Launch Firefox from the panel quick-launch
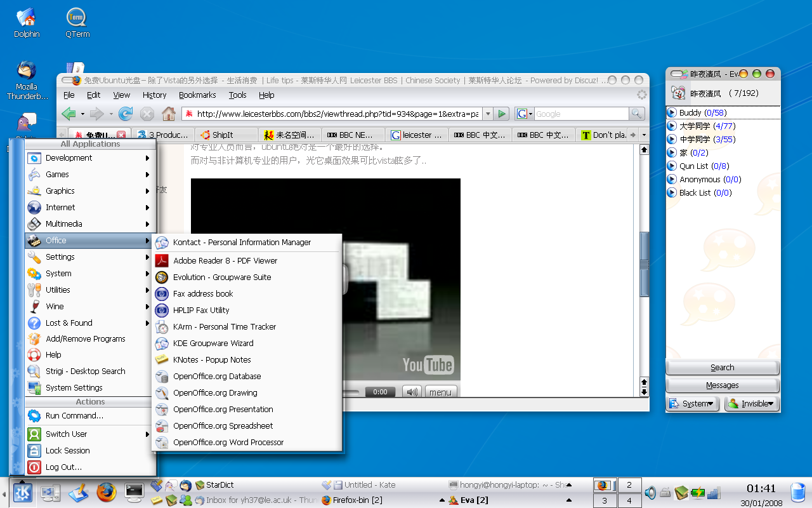This screenshot has width=812, height=508. 107,492
